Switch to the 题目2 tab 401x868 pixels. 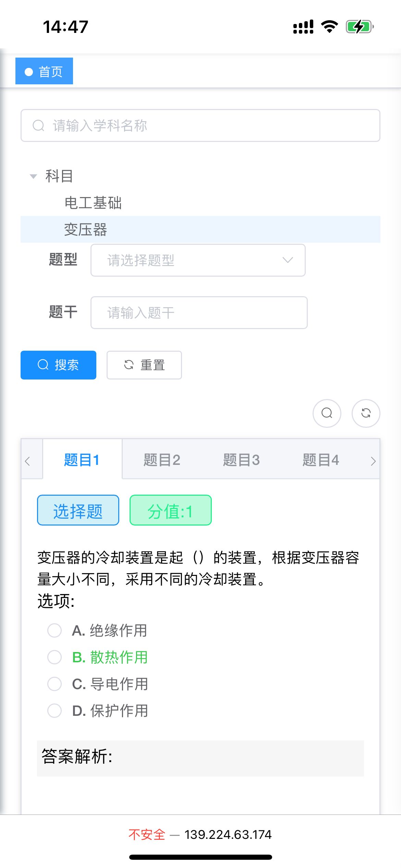[x=161, y=460]
